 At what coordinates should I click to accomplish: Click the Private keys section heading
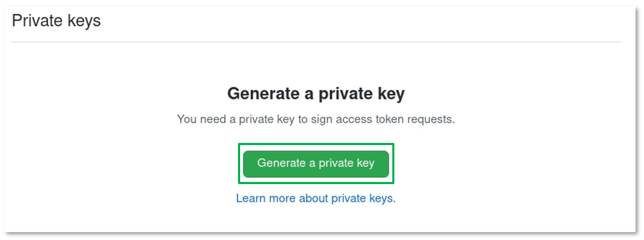(x=56, y=21)
